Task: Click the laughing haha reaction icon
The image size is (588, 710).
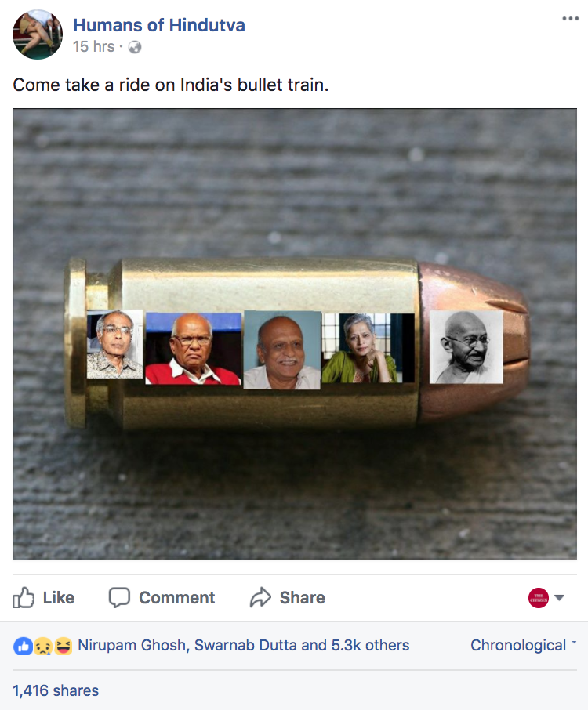Action: click(63, 646)
